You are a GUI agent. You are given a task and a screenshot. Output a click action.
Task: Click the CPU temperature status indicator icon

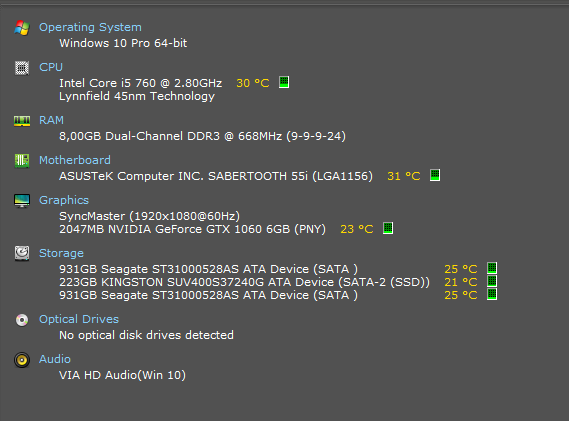pos(284,82)
